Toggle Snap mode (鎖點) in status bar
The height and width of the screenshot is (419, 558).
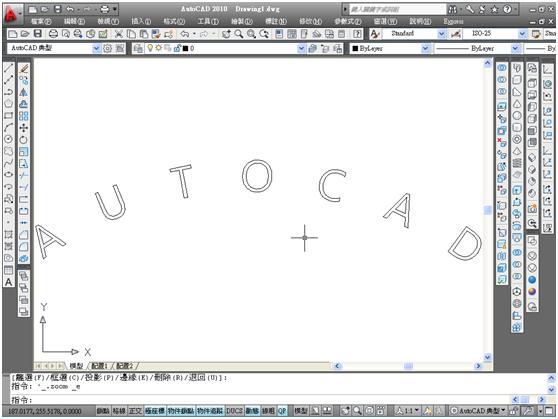pos(103,411)
